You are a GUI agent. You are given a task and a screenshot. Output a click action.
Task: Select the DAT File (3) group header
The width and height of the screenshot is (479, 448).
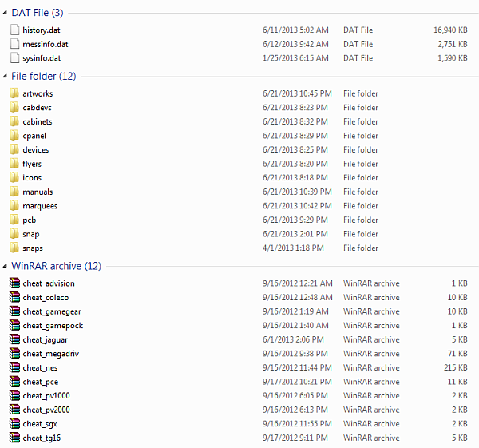click(x=38, y=13)
